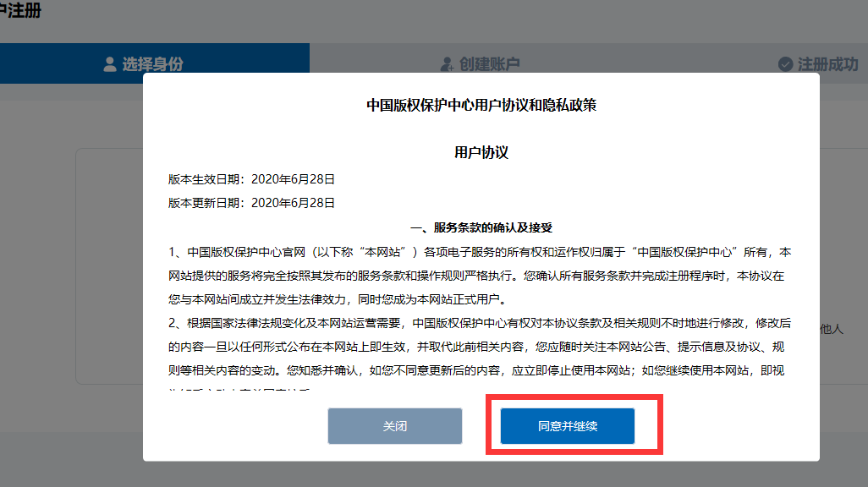Click the 同意并继续 button
Screen dimensions: 868x487
[568, 426]
